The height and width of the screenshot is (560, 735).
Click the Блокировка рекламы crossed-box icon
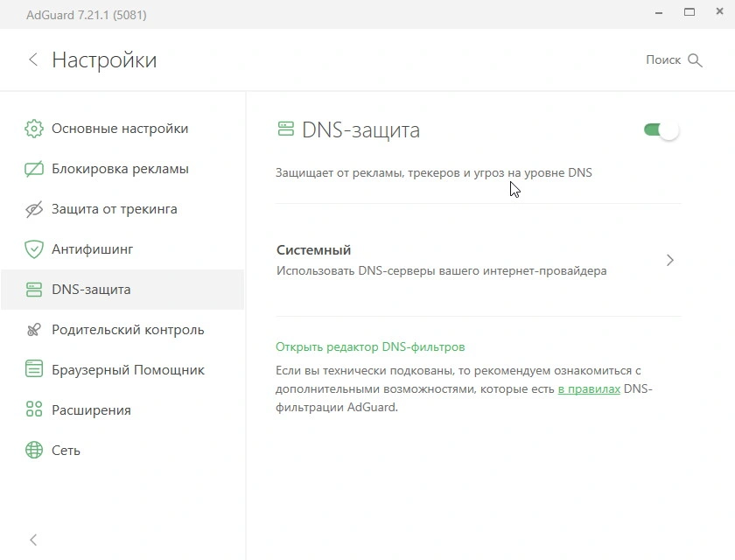click(34, 169)
